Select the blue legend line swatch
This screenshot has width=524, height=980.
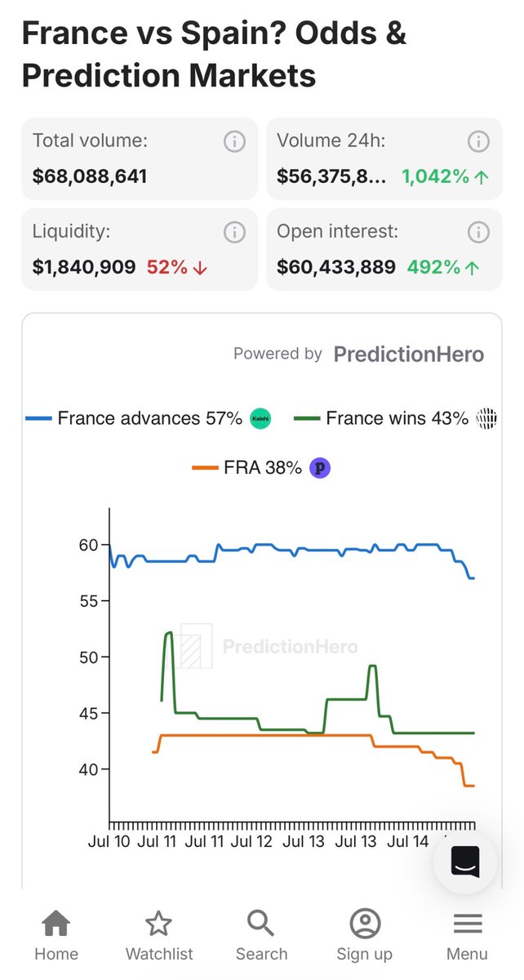39,418
